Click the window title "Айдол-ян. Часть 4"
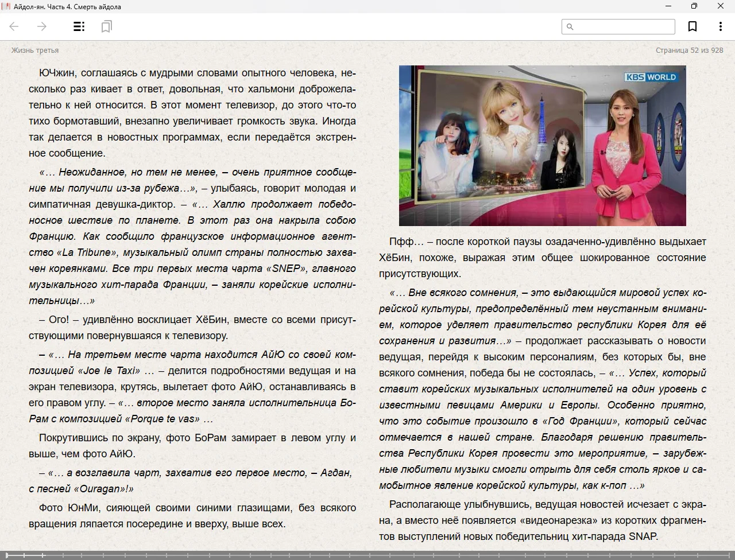This screenshot has height=560, width=735. (67, 6)
